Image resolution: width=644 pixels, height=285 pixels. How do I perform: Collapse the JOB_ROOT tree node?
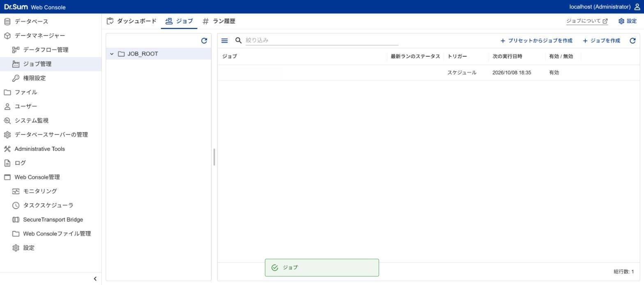click(111, 54)
